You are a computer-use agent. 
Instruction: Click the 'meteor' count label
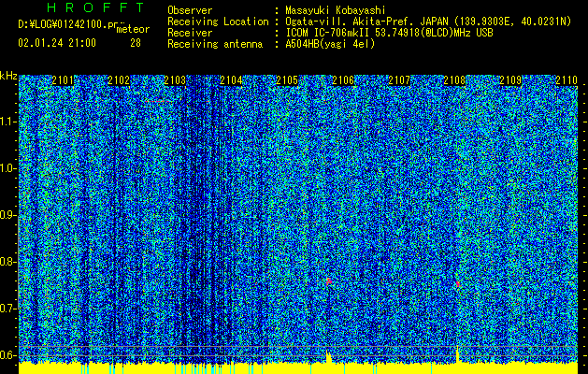tap(133, 29)
